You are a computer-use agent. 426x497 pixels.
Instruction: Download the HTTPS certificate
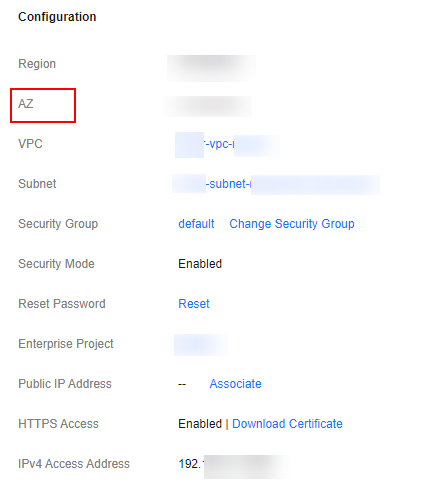[x=287, y=424]
